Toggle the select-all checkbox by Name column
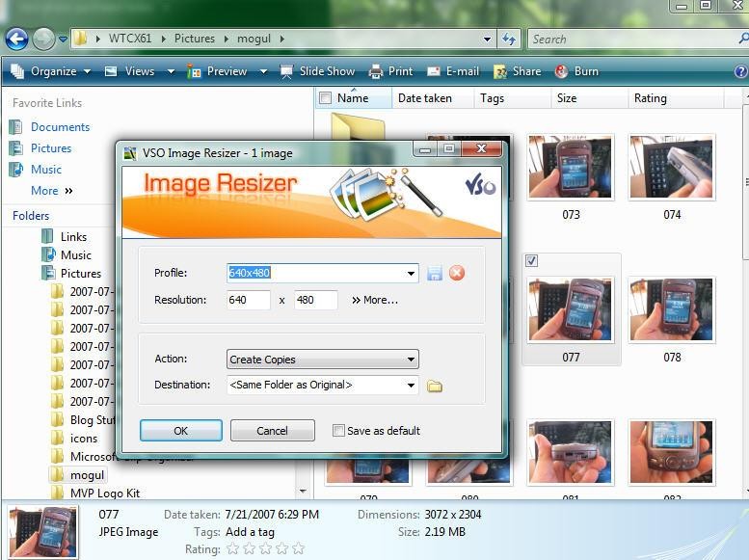This screenshot has height=560, width=749. tap(325, 98)
